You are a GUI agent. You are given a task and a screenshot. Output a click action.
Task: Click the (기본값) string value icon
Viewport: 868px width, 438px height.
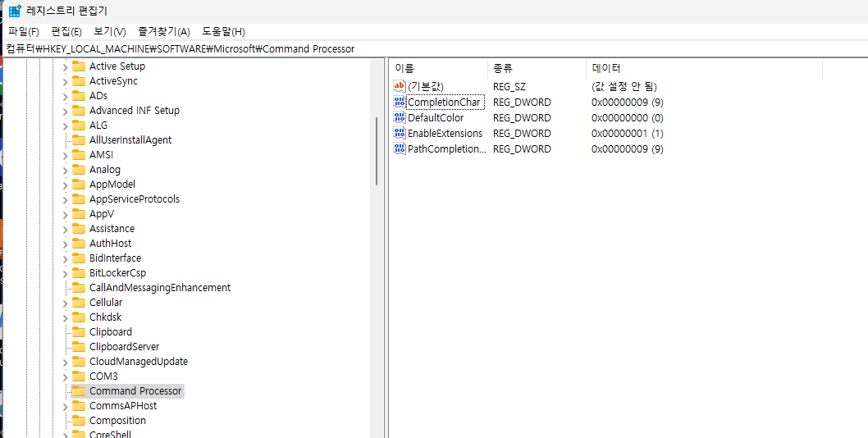[x=399, y=86]
